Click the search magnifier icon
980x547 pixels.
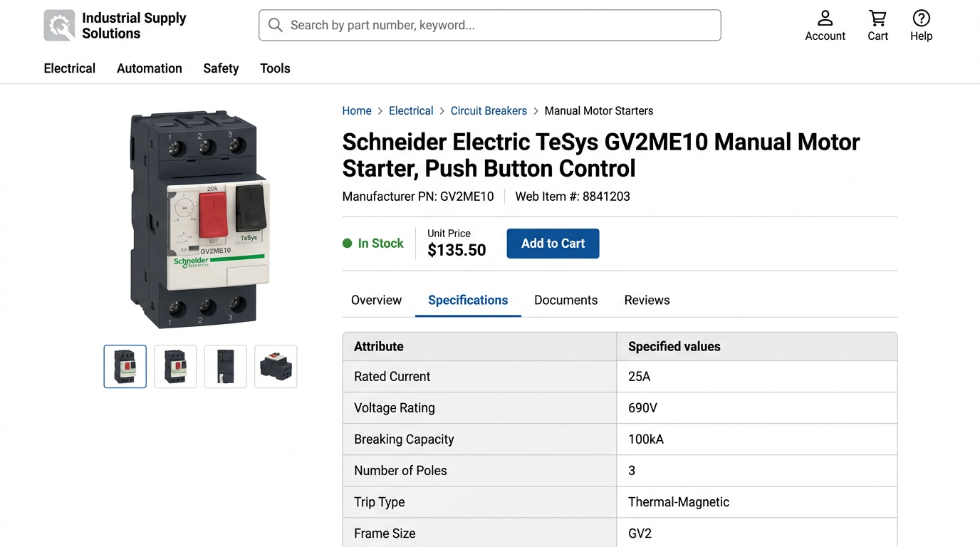tap(276, 26)
